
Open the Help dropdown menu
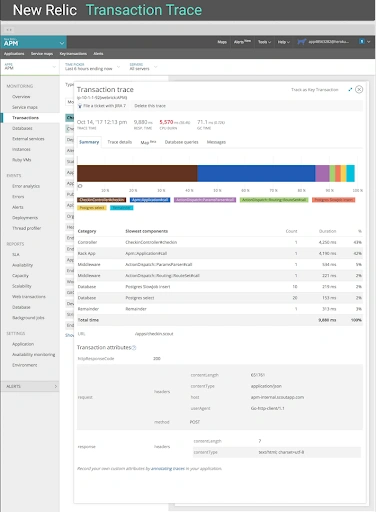[284, 42]
